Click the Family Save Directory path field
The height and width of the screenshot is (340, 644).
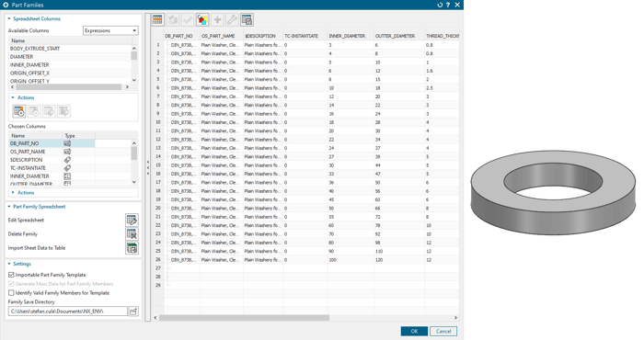68,312
